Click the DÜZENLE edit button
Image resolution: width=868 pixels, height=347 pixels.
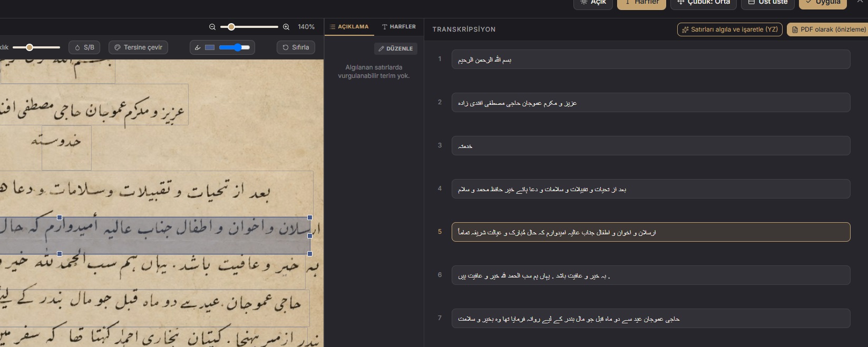tap(396, 48)
